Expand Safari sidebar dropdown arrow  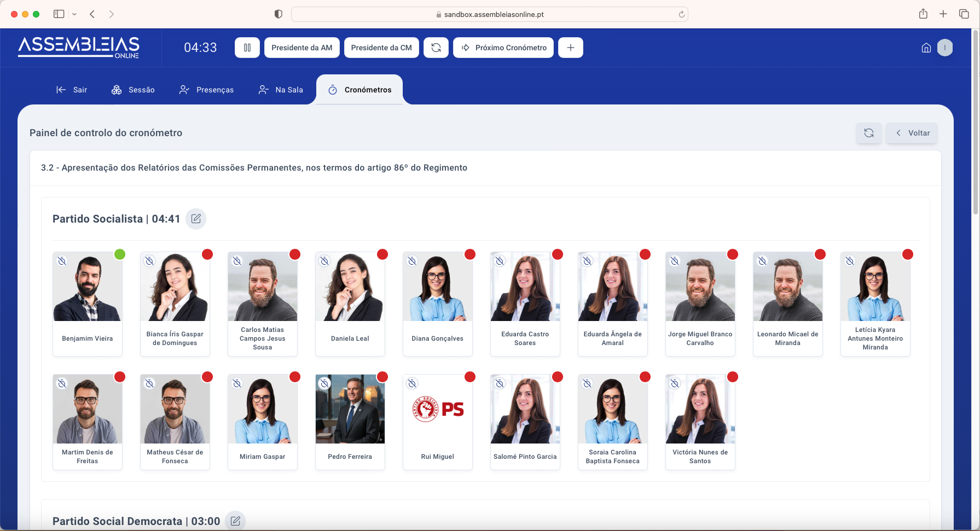point(74,14)
